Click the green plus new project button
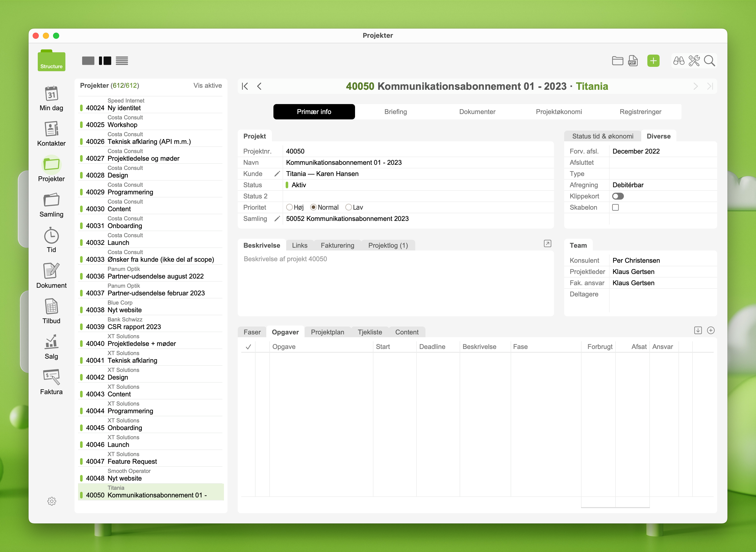756x552 pixels. click(x=653, y=61)
